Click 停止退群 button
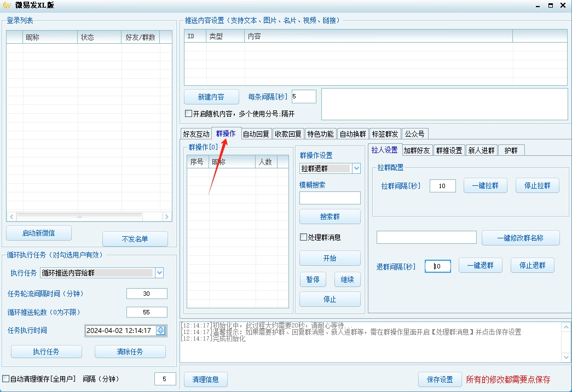Image resolution: width=572 pixels, height=392 pixels. 532,265
